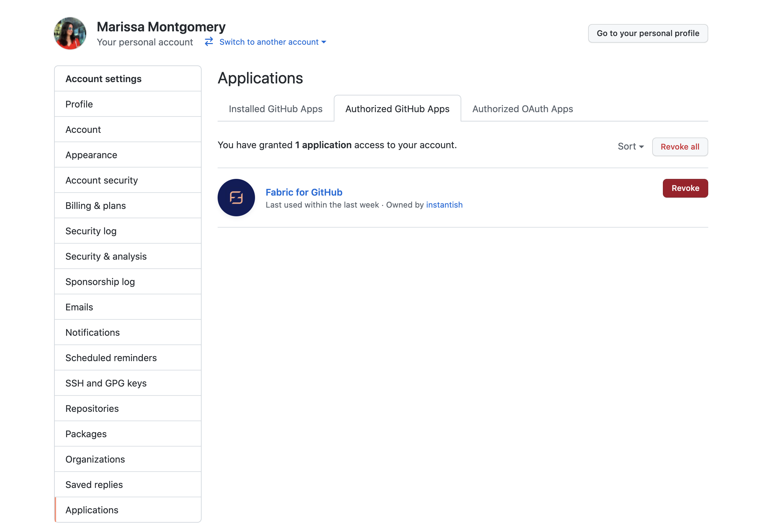
Task: Click 'Last used within the last week' text
Action: pyautogui.click(x=322, y=205)
